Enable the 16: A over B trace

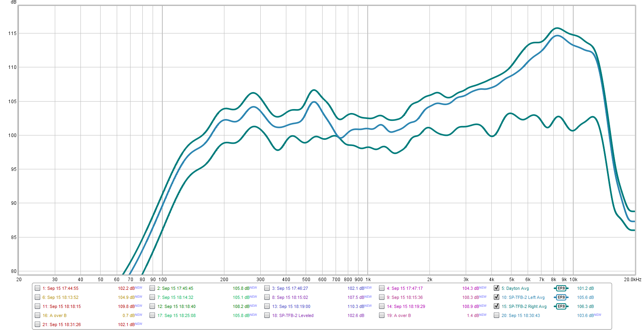[x=37, y=315]
